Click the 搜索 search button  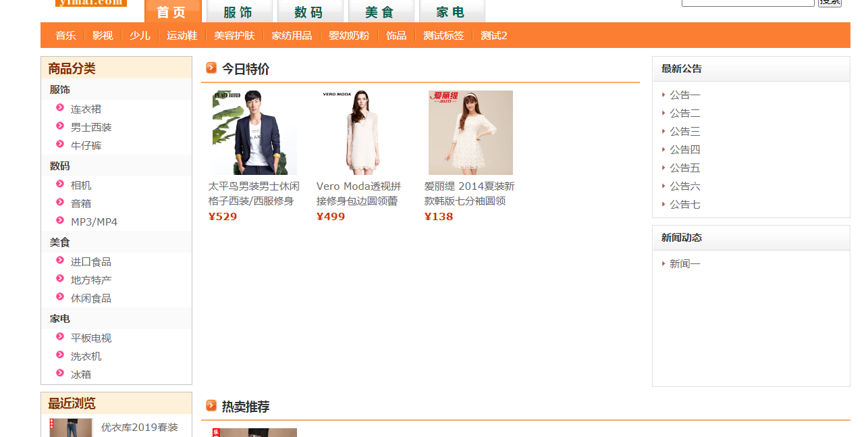(830, 3)
